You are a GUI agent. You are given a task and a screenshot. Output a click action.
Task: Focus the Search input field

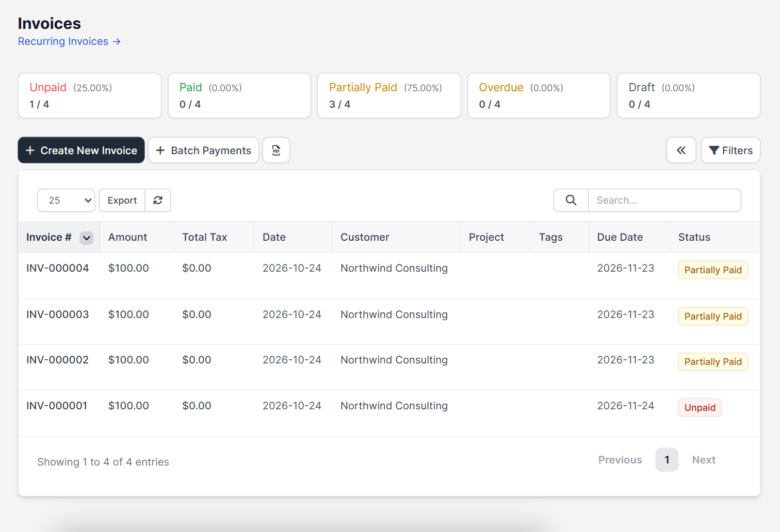(x=664, y=200)
